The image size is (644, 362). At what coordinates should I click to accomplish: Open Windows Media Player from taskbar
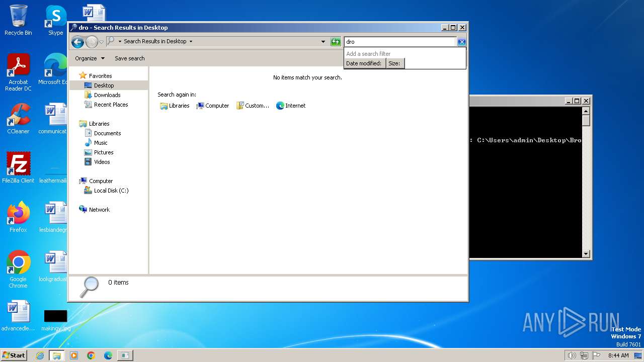tap(74, 355)
